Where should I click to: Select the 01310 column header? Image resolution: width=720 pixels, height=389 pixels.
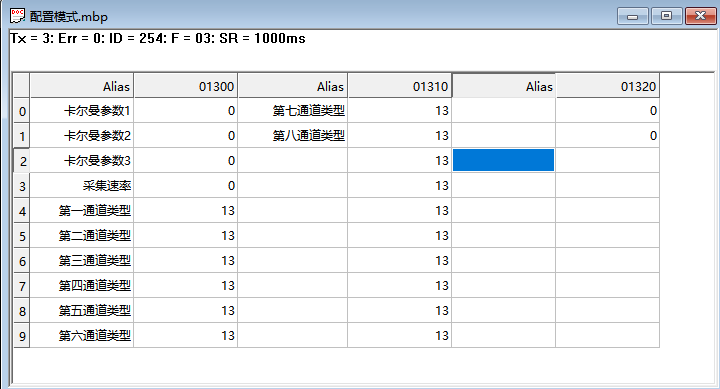399,86
